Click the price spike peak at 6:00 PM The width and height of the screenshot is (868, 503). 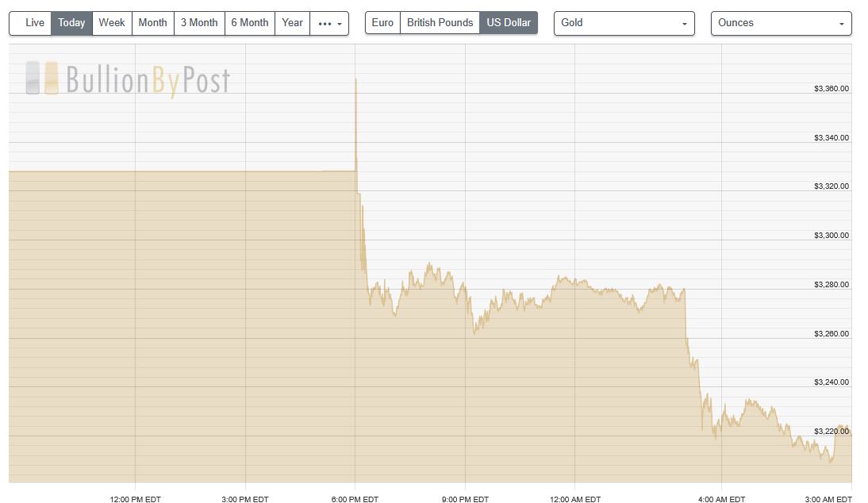[355, 79]
